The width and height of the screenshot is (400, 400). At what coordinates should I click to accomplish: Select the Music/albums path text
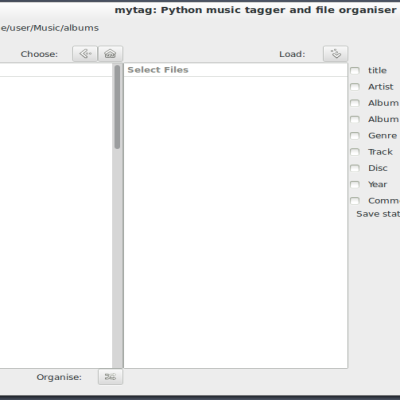(50, 28)
